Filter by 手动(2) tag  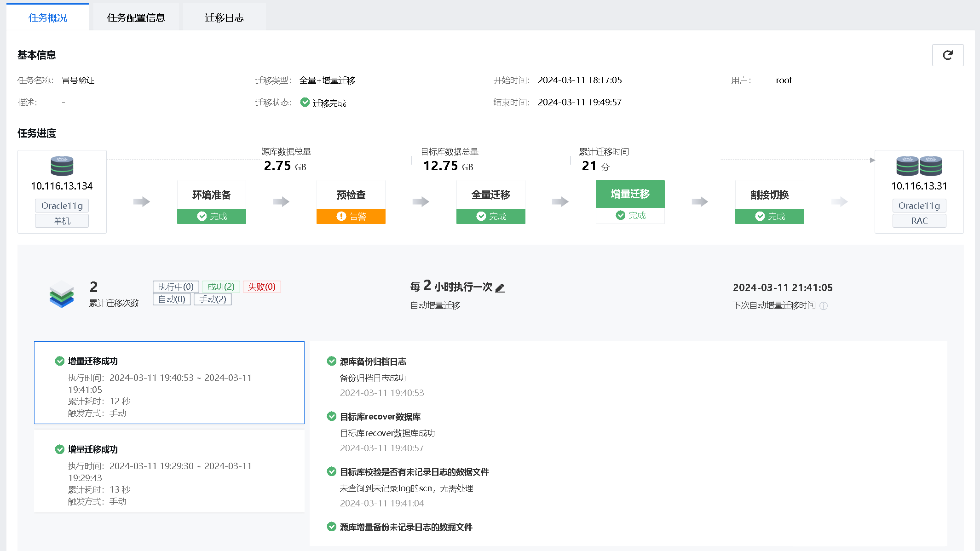pos(213,299)
